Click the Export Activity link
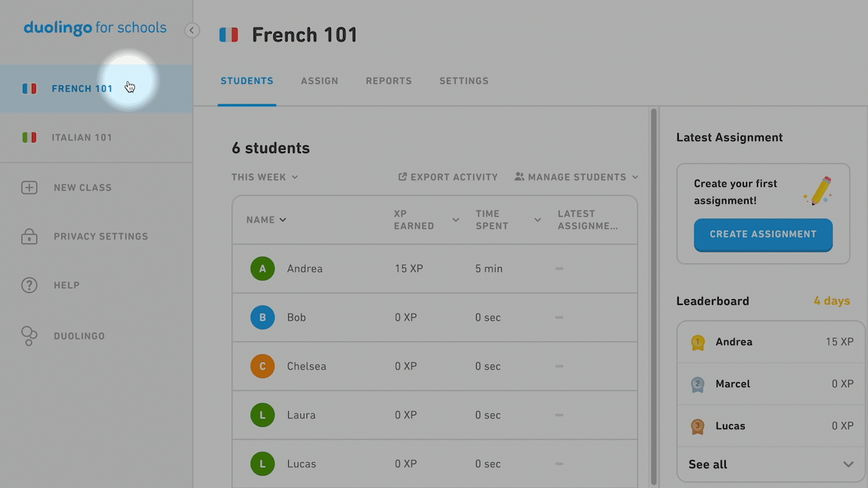This screenshot has height=488, width=868. [448, 177]
